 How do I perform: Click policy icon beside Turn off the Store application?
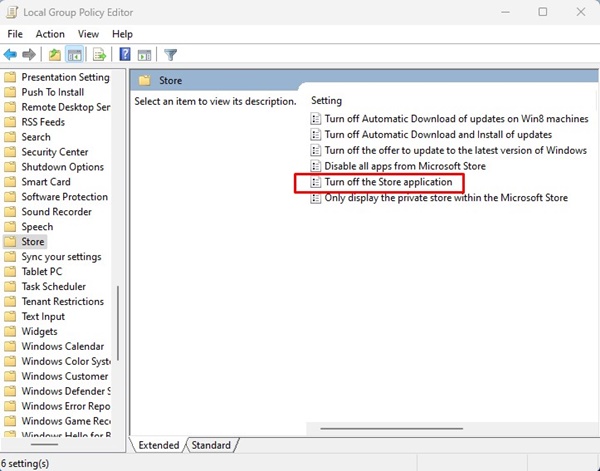click(x=315, y=182)
